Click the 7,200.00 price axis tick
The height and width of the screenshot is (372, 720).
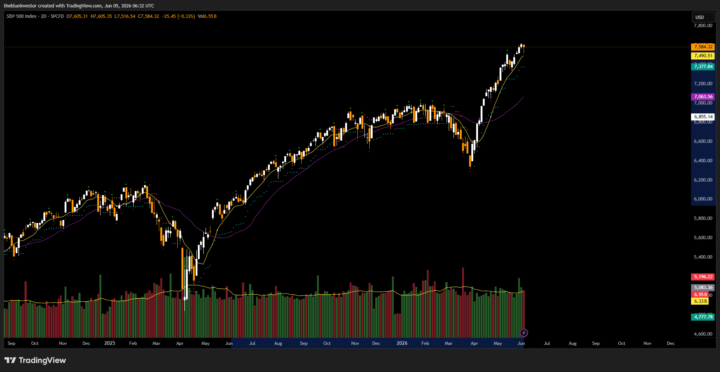704,84
